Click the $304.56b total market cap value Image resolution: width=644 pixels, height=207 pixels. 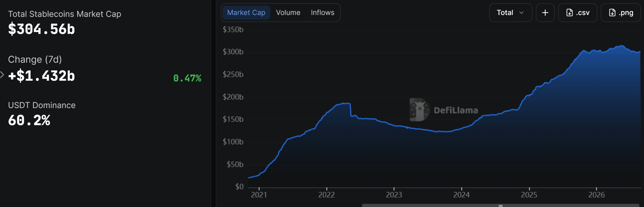(42, 29)
